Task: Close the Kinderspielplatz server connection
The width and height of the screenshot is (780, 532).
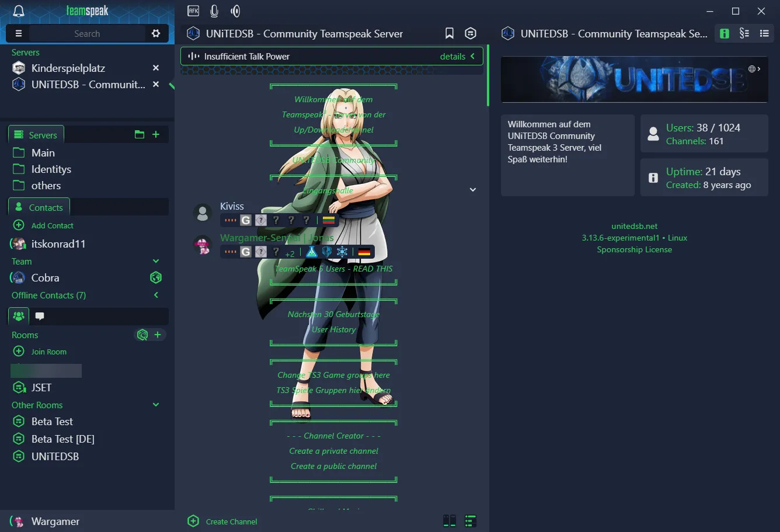Action: pyautogui.click(x=156, y=68)
